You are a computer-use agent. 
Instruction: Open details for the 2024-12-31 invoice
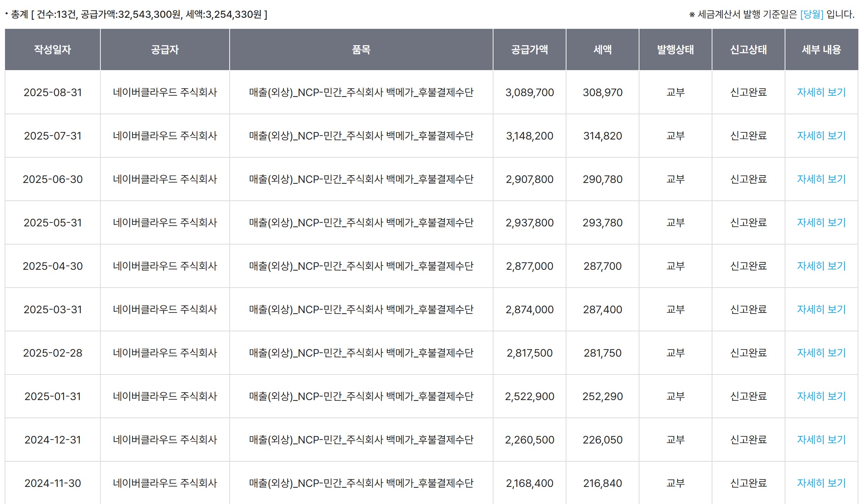pos(821,440)
